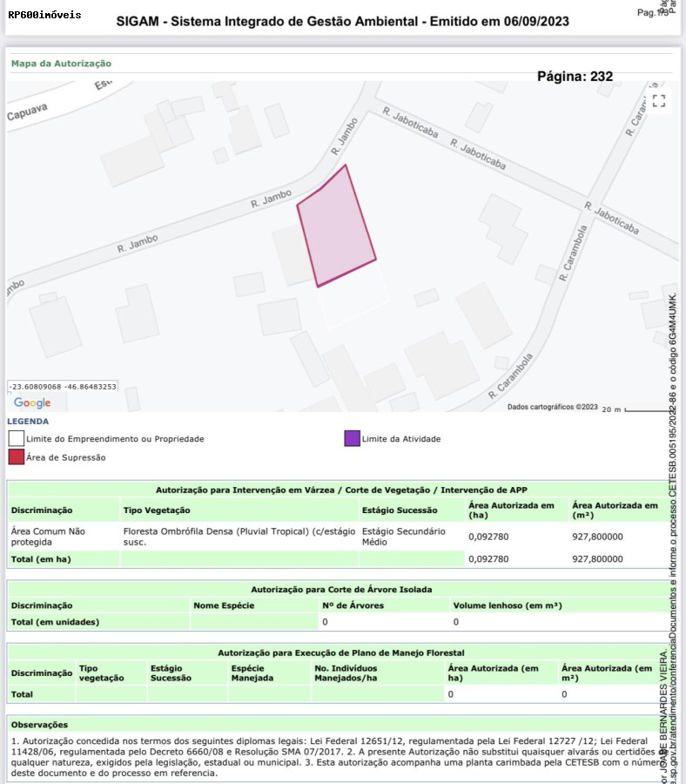Select the Floresta Ombrófila Densa table cell
The image size is (686, 784).
pos(239,536)
